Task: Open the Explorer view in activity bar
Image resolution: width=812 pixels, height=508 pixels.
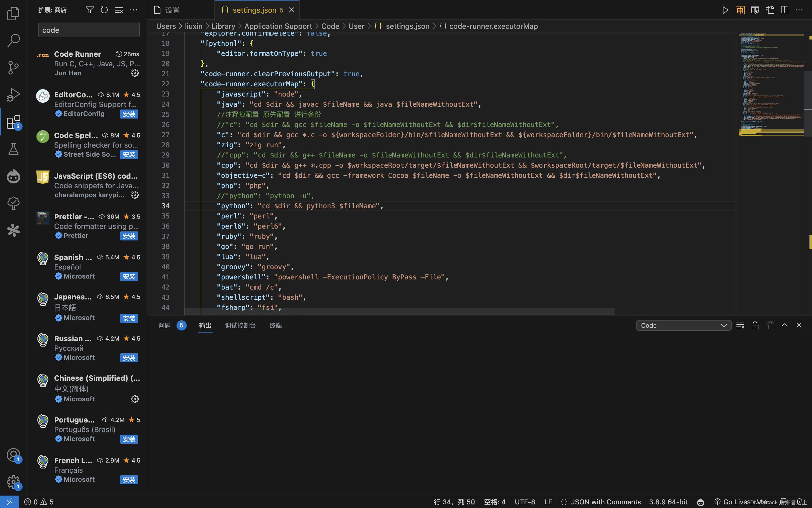Action: point(14,14)
